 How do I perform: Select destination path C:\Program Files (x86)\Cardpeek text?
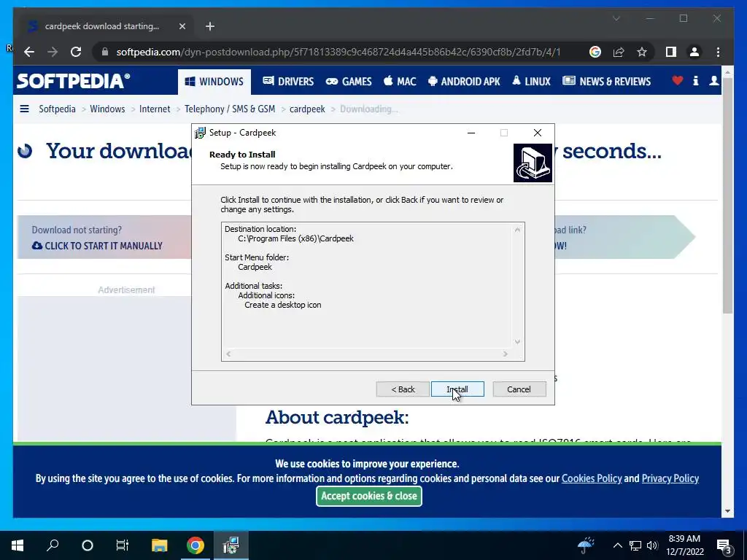point(296,238)
